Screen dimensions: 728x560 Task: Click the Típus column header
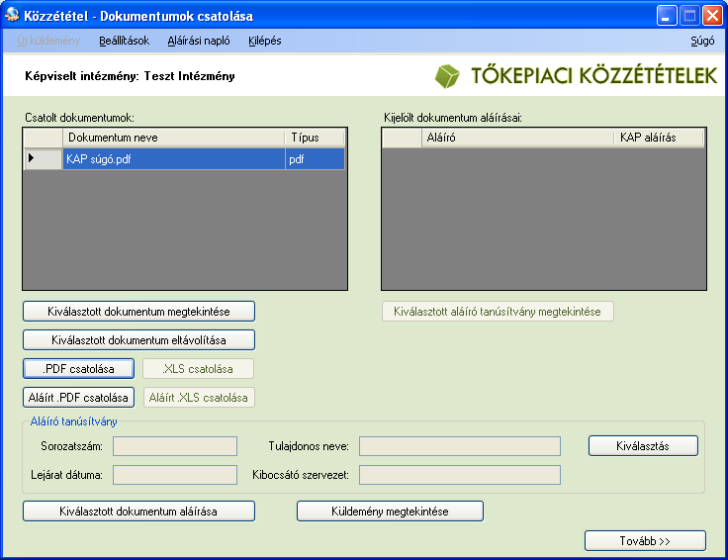[x=315, y=138]
